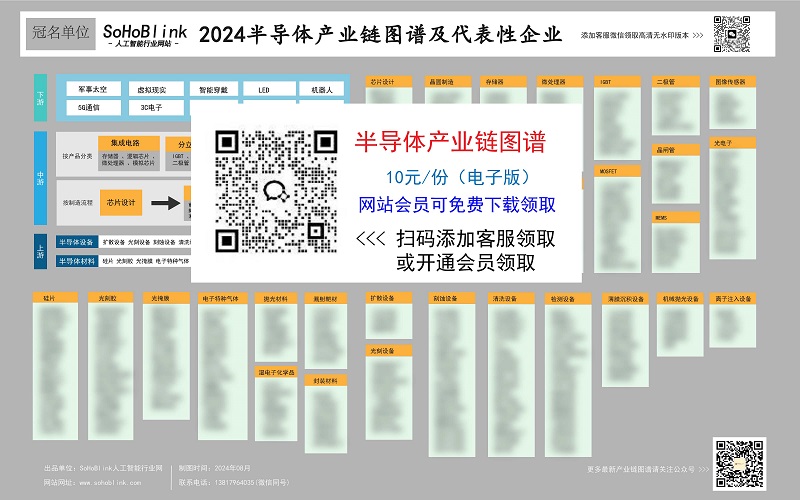This screenshot has height=500, width=800.
Task: Click the QR code in the header
Action: click(732, 34)
